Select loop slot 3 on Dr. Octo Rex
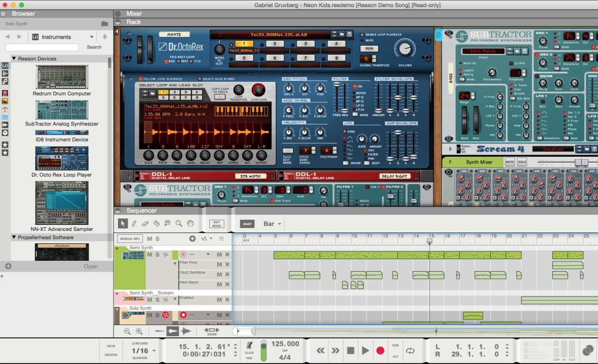The height and width of the screenshot is (364, 598). point(306,44)
